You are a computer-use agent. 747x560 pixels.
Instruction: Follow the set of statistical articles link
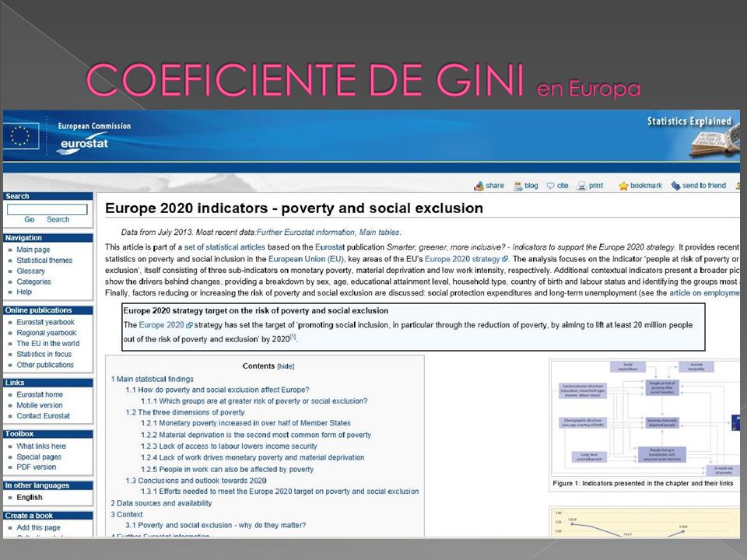(x=224, y=247)
